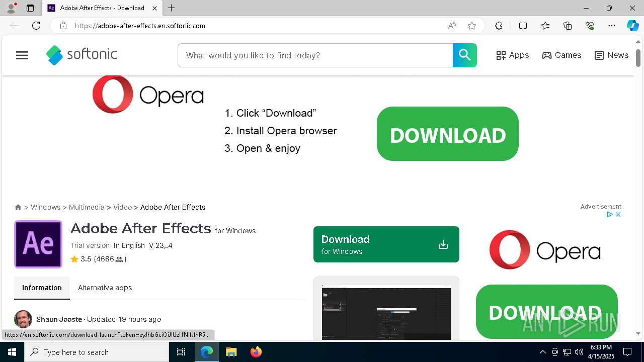Open the Softonic hamburger menu

pyautogui.click(x=22, y=55)
